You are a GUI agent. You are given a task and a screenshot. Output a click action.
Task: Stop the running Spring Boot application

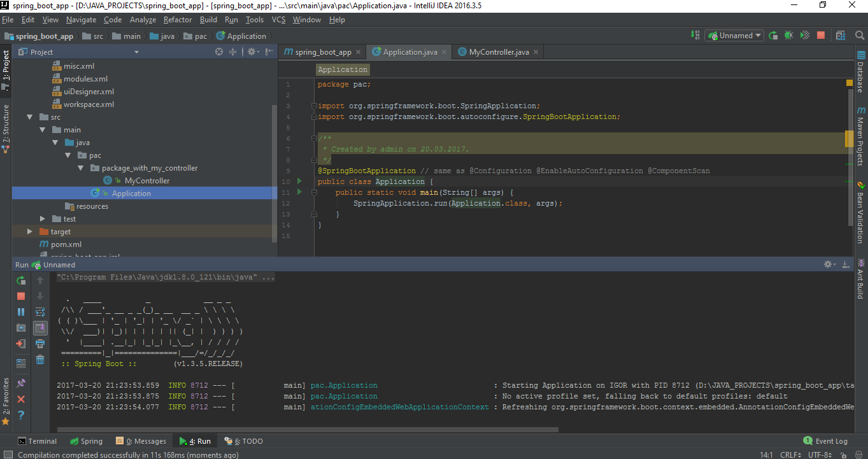(x=20, y=296)
